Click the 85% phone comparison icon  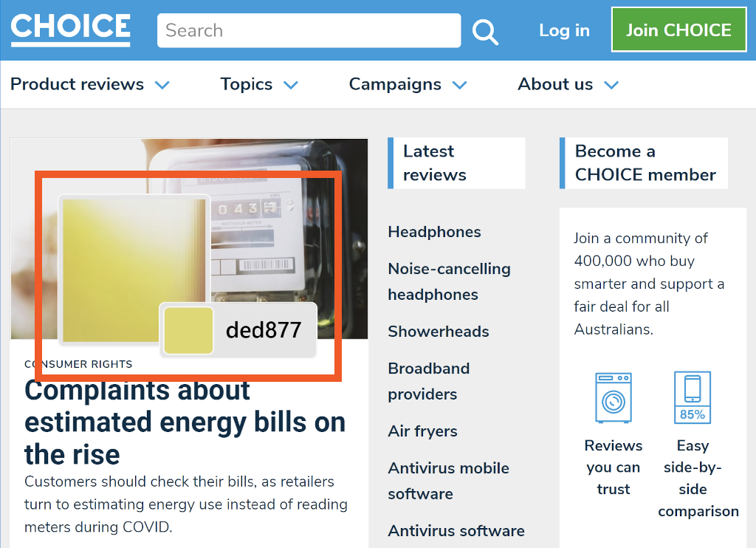[692, 398]
